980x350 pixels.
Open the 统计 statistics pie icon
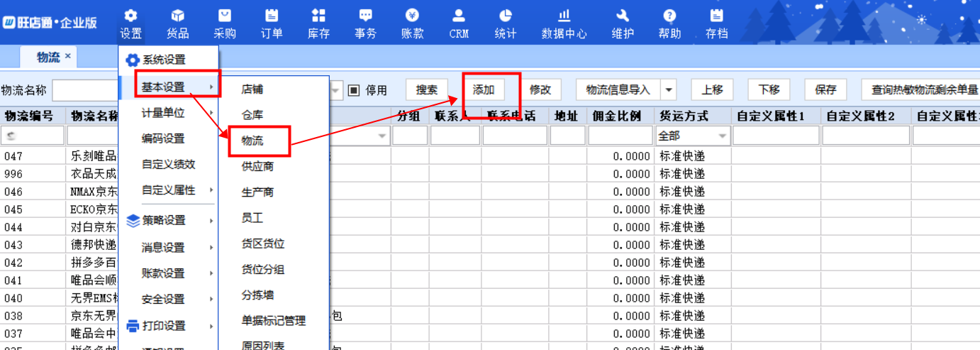pos(505,16)
